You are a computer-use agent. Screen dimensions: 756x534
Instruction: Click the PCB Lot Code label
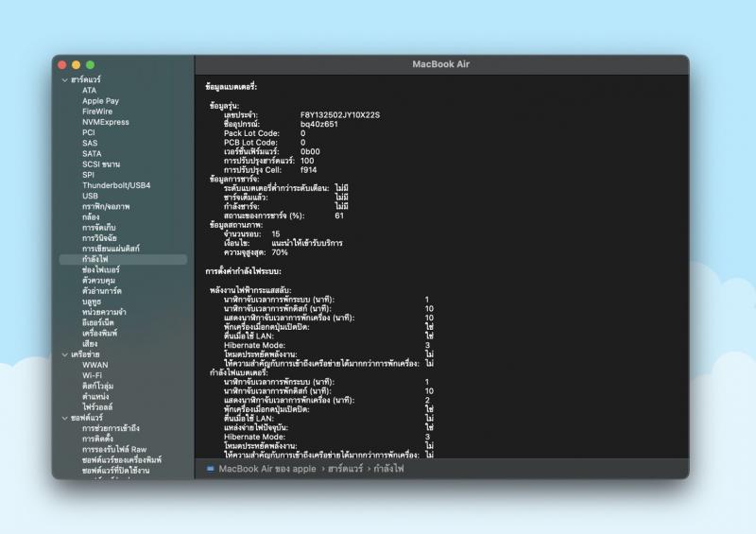pos(250,143)
